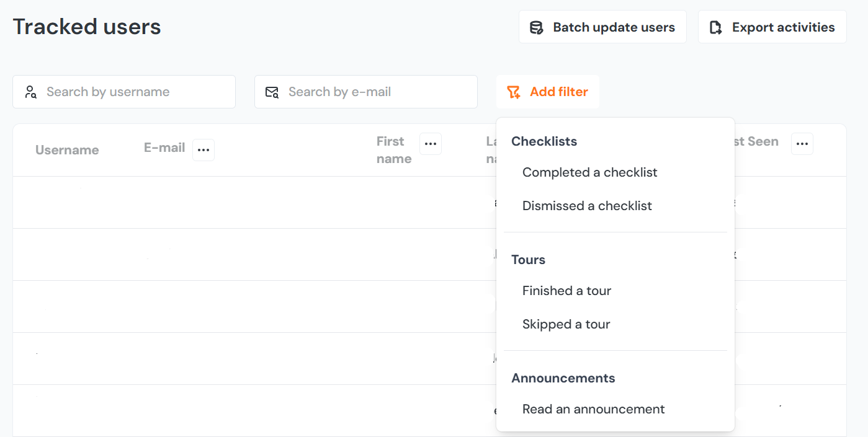Viewport: 868px width, 437px height.
Task: Choose Finished a tour filter
Action: [x=566, y=291]
